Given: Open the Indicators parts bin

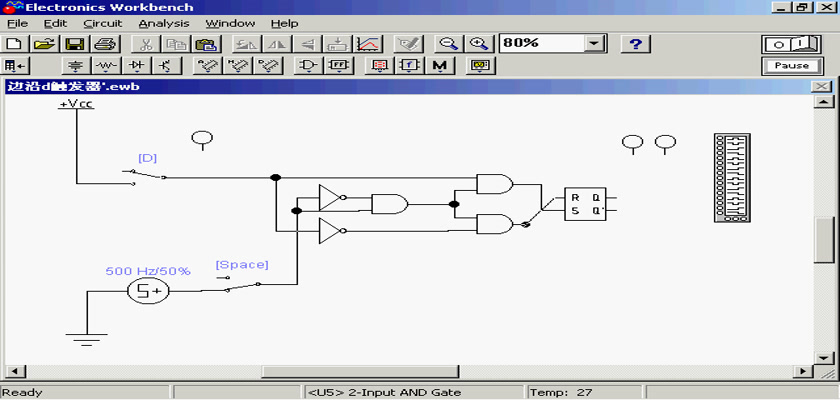Looking at the screenshot, I should (379, 66).
